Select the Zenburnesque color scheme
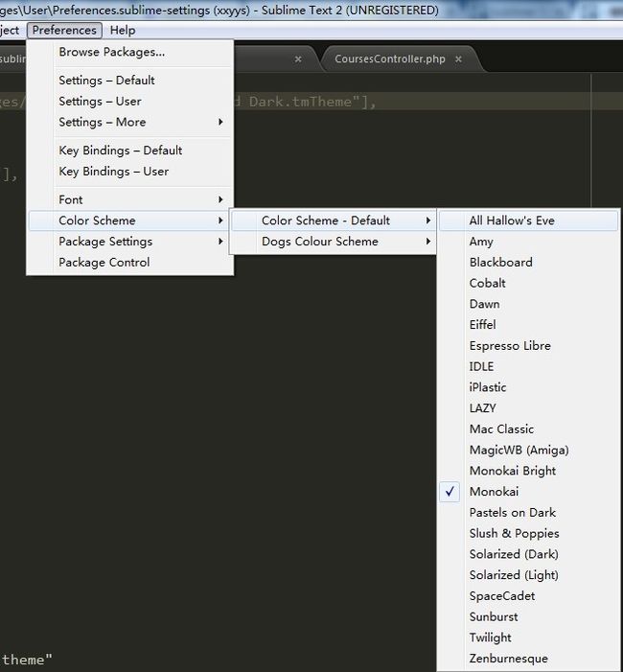 (529, 659)
